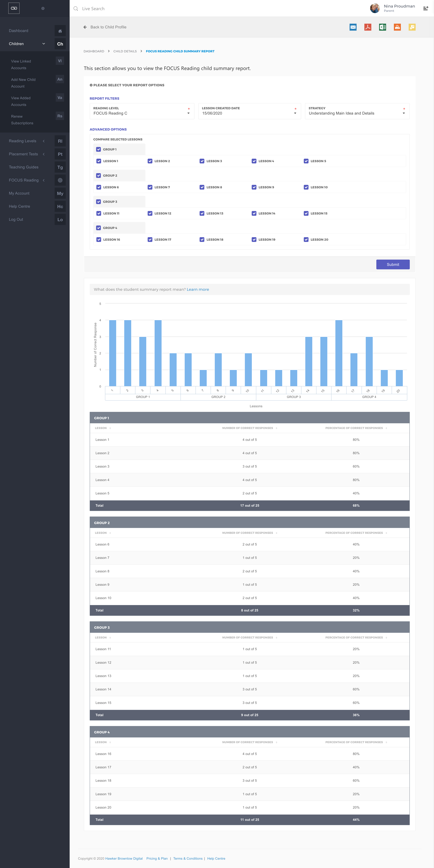Uncheck the Lesson 17 checkbox

pyautogui.click(x=150, y=240)
